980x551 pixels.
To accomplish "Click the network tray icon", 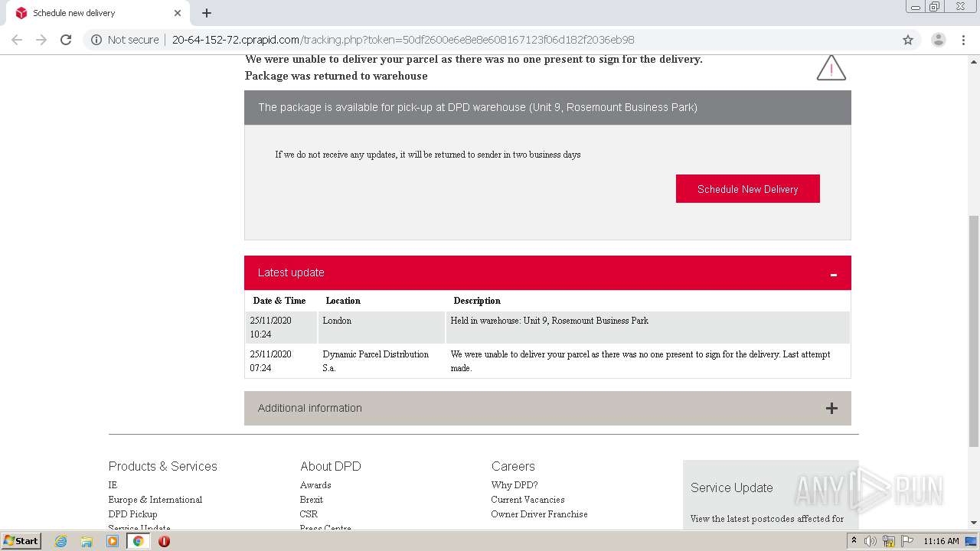I will tap(889, 541).
